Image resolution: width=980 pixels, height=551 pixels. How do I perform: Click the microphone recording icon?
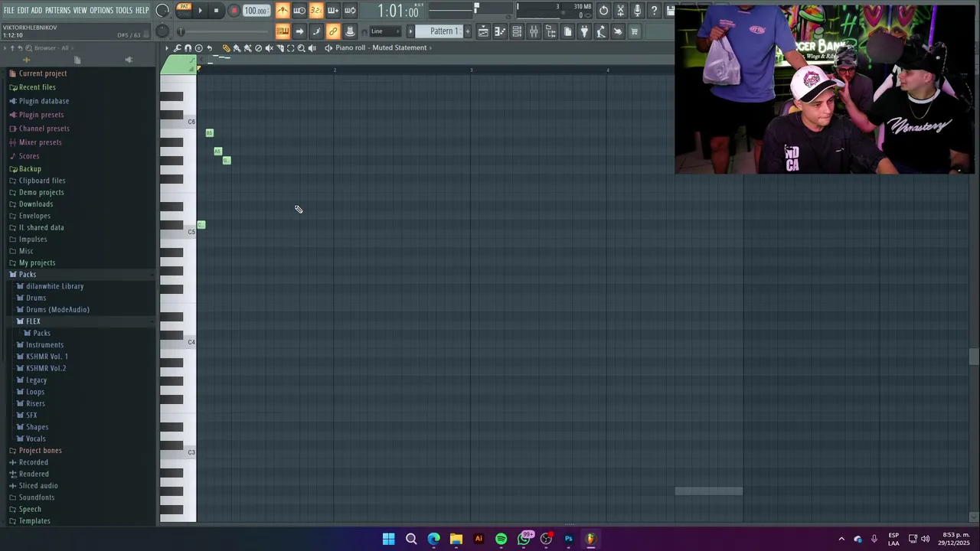coord(637,11)
